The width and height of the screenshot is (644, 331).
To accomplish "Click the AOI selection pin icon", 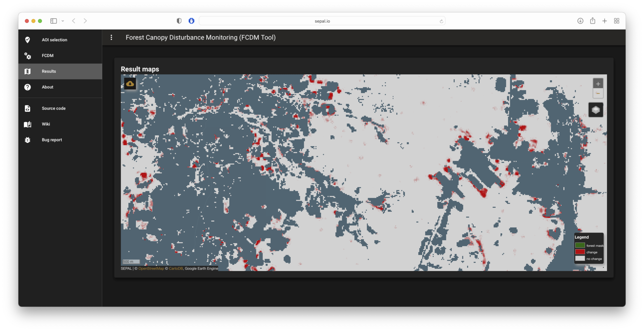I will 28,40.
